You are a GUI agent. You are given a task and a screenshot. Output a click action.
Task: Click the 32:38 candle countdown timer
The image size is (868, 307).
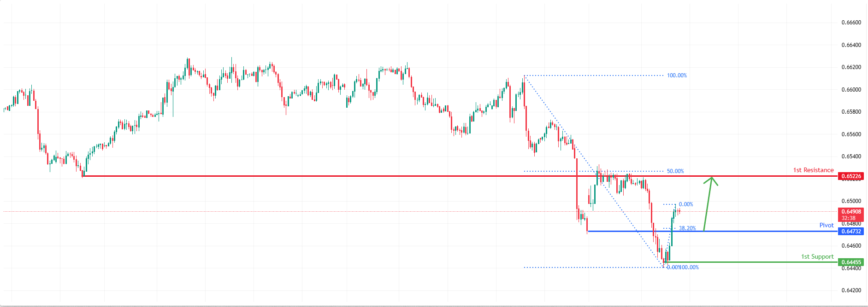(x=849, y=218)
